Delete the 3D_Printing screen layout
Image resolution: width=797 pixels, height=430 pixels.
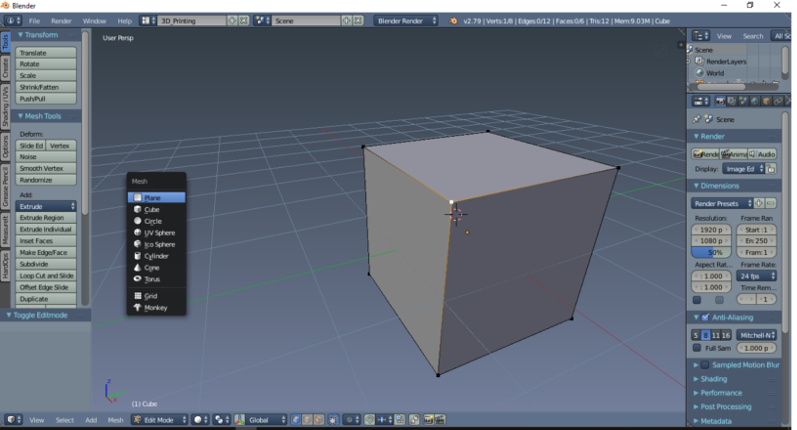[243, 21]
